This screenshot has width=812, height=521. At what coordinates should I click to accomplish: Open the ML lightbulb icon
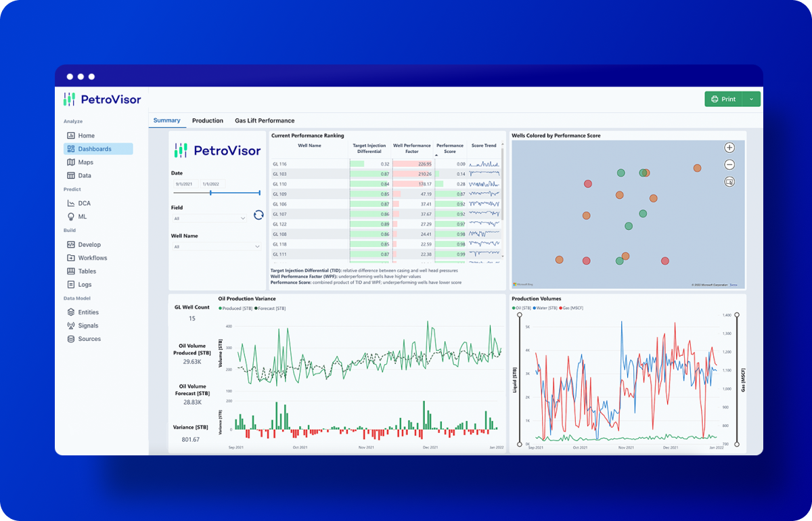point(71,217)
